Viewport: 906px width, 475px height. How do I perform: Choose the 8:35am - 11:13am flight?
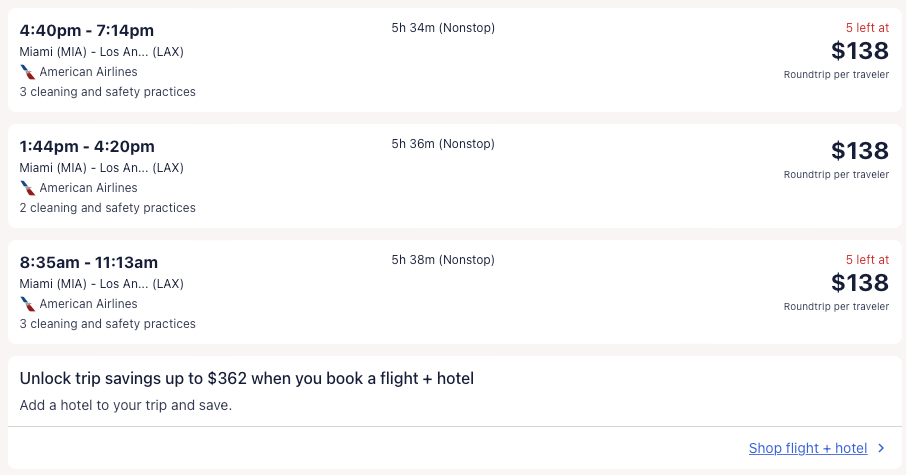pos(89,262)
